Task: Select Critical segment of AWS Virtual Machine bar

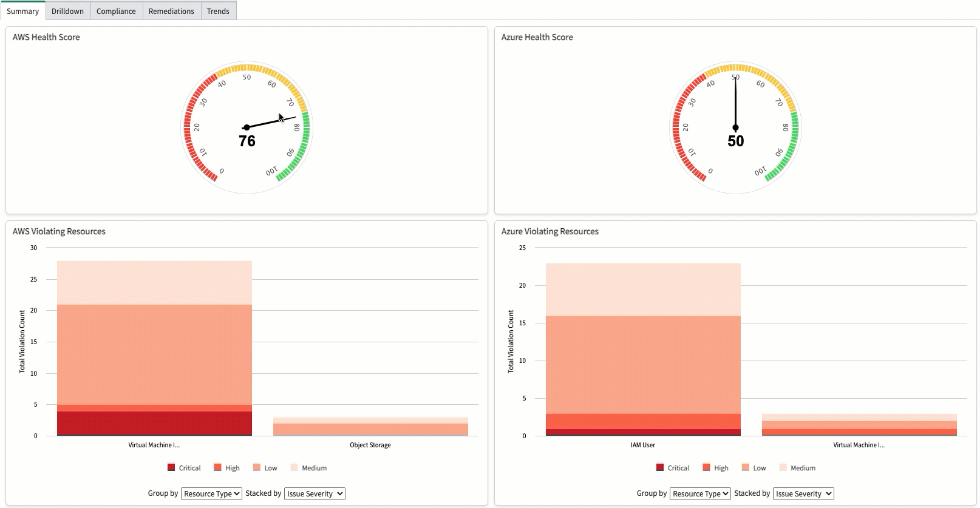Action: 154,423
